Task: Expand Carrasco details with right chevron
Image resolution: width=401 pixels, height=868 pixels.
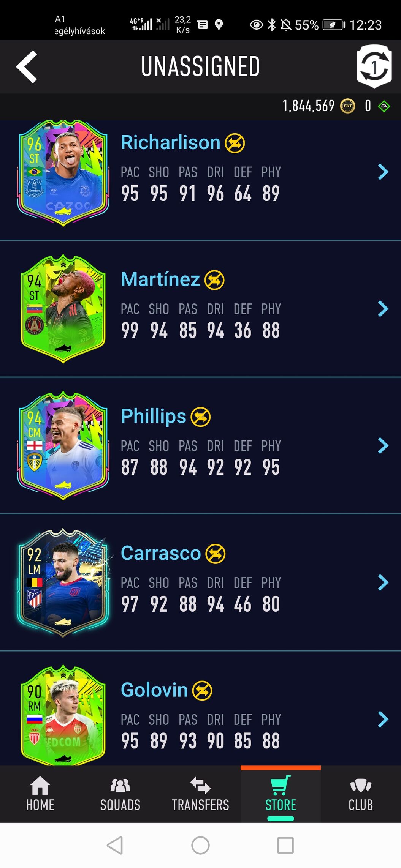Action: coord(383,582)
